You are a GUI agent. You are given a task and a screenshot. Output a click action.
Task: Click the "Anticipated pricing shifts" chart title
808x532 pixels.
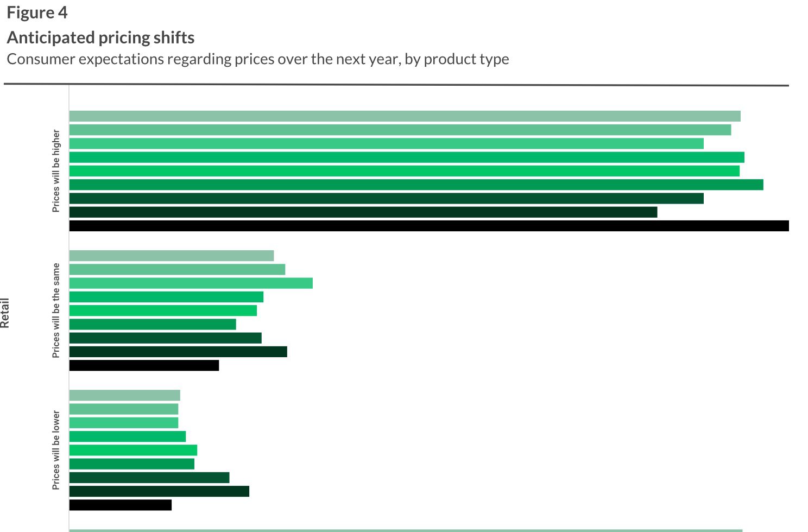point(100,37)
